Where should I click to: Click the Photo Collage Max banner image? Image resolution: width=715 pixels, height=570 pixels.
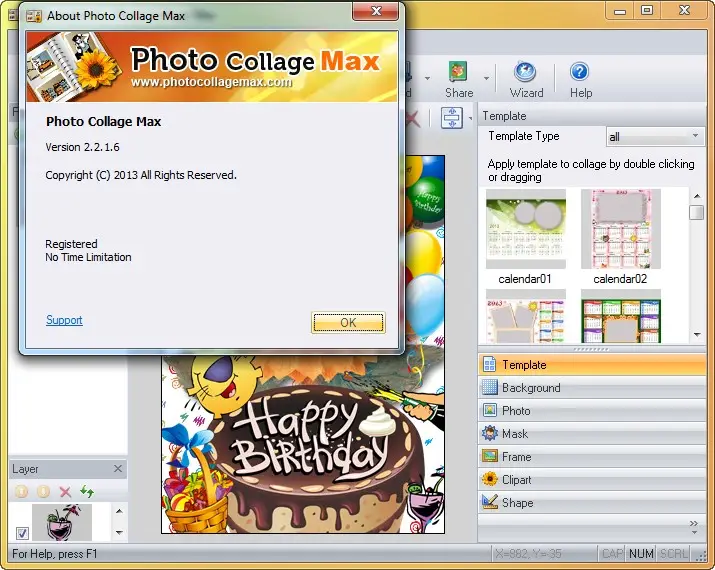click(212, 67)
